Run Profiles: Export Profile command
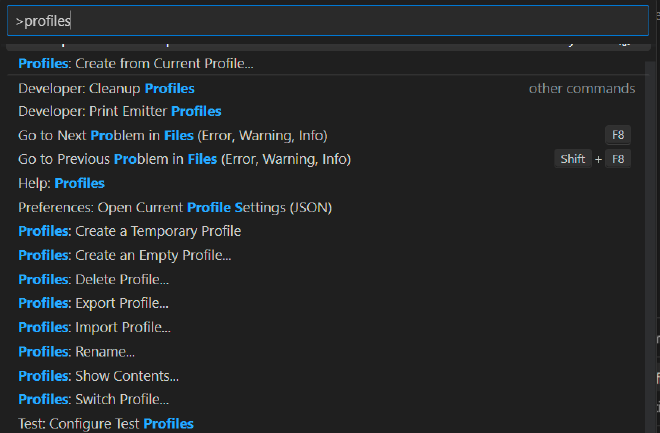 tap(94, 303)
